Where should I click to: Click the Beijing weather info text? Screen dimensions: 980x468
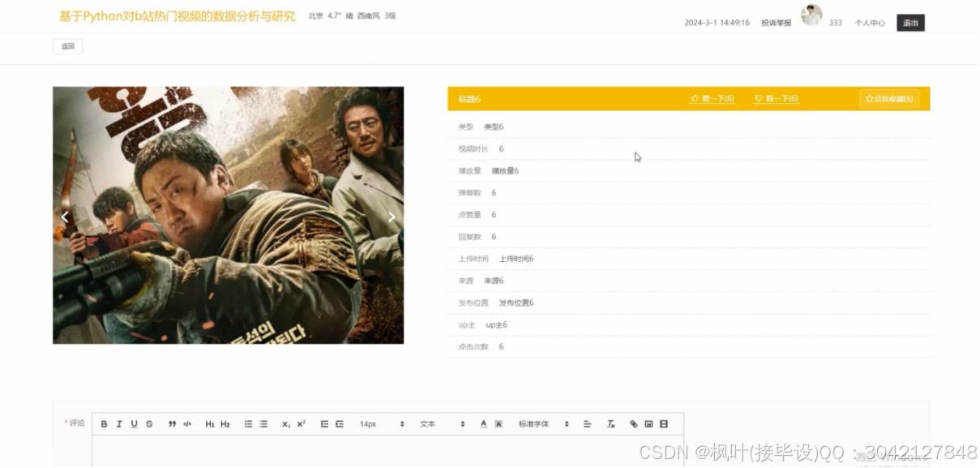coord(352,15)
